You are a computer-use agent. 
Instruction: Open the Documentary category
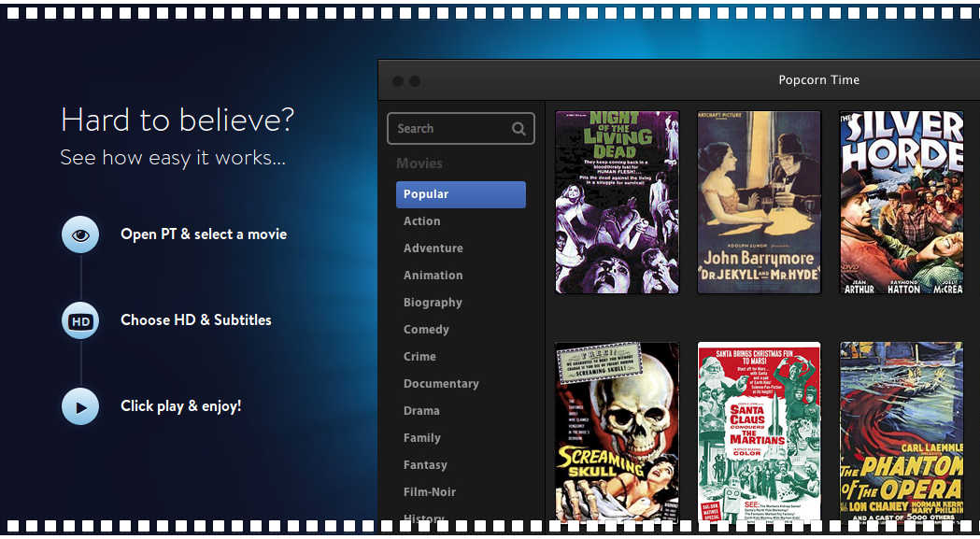pos(441,384)
